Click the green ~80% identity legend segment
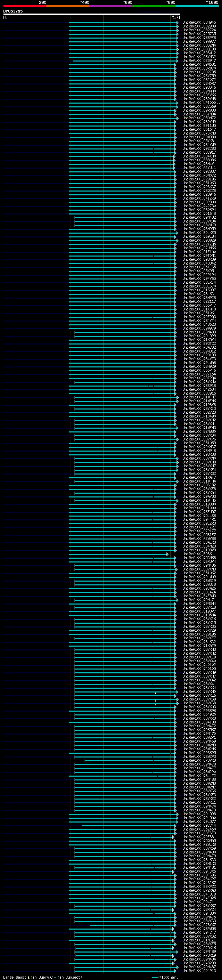The width and height of the screenshot is (222, 980). click(x=154, y=7)
